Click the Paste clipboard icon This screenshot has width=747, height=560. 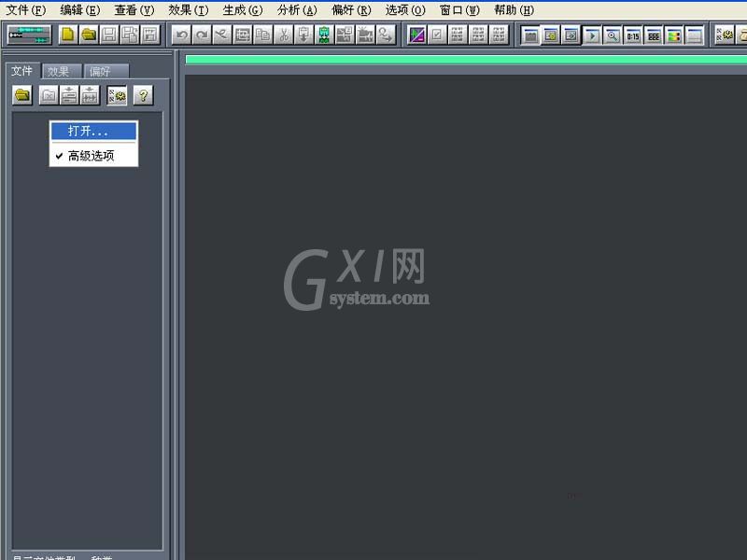(x=304, y=35)
